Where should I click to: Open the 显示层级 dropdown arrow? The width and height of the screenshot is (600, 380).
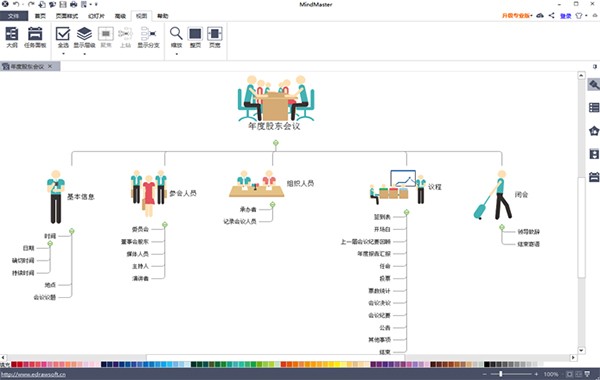tap(84, 54)
